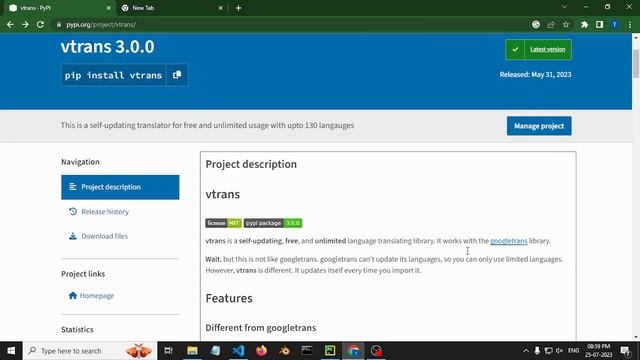Open Release history in Navigation
This screenshot has height=360, width=640.
point(105,211)
